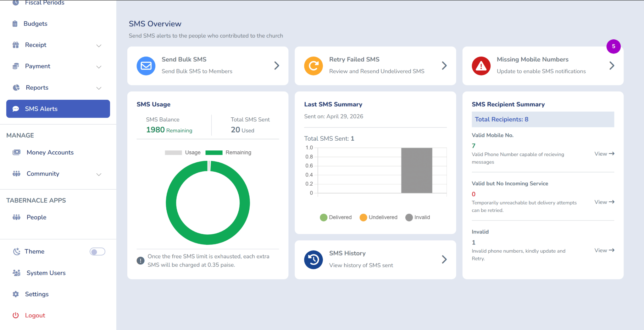Click View link for Valid Mobile No.
The height and width of the screenshot is (330, 644).
(604, 154)
